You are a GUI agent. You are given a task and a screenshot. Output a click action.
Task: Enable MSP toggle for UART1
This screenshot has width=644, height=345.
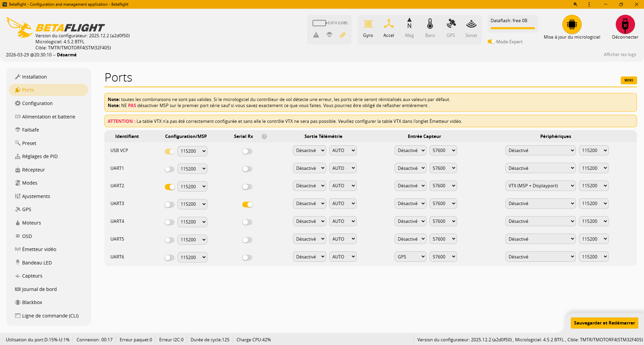tap(169, 169)
